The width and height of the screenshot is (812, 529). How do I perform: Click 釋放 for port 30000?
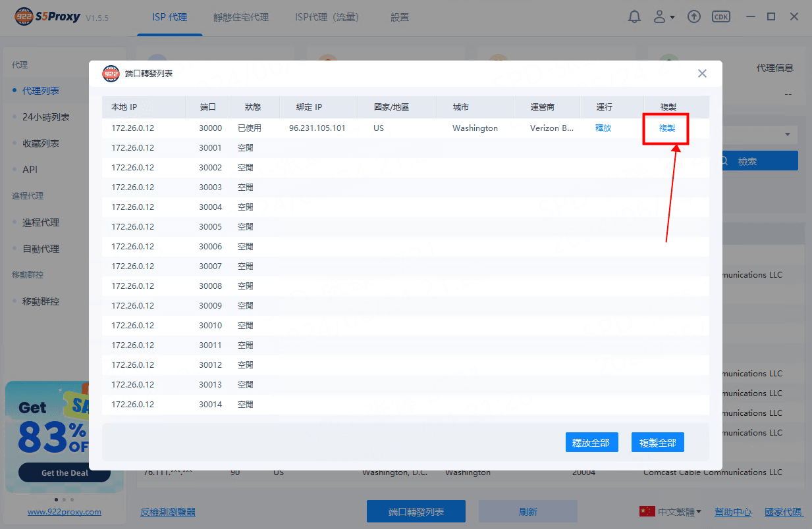click(x=603, y=128)
